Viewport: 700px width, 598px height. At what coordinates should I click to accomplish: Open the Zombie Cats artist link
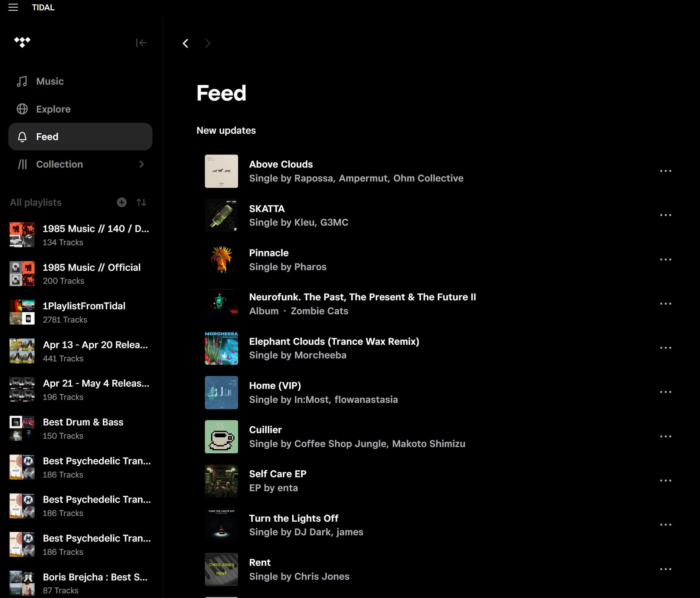(319, 311)
